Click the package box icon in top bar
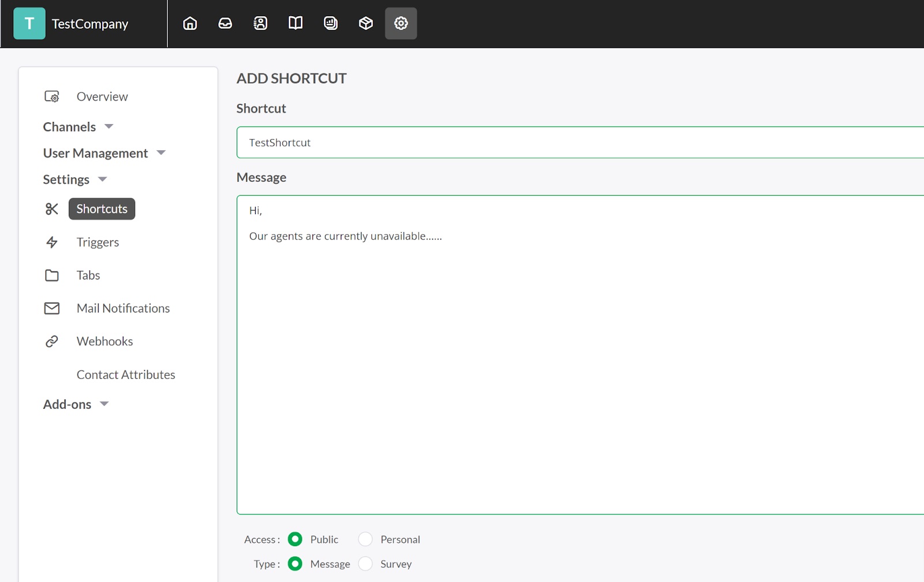Viewport: 924px width, 582px height. (366, 23)
